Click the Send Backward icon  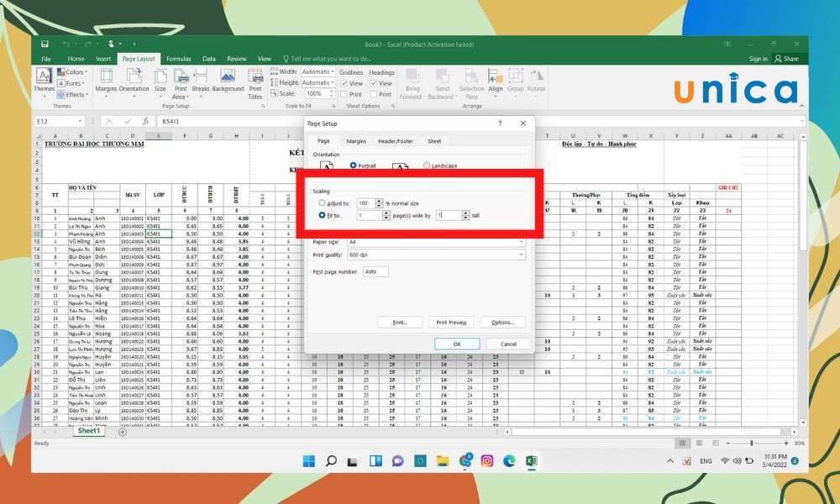(x=443, y=76)
